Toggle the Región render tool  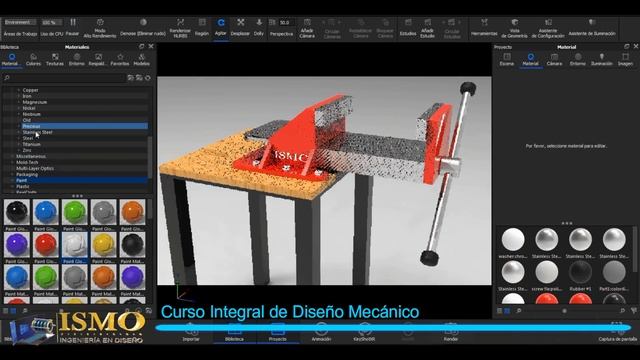pos(202,28)
